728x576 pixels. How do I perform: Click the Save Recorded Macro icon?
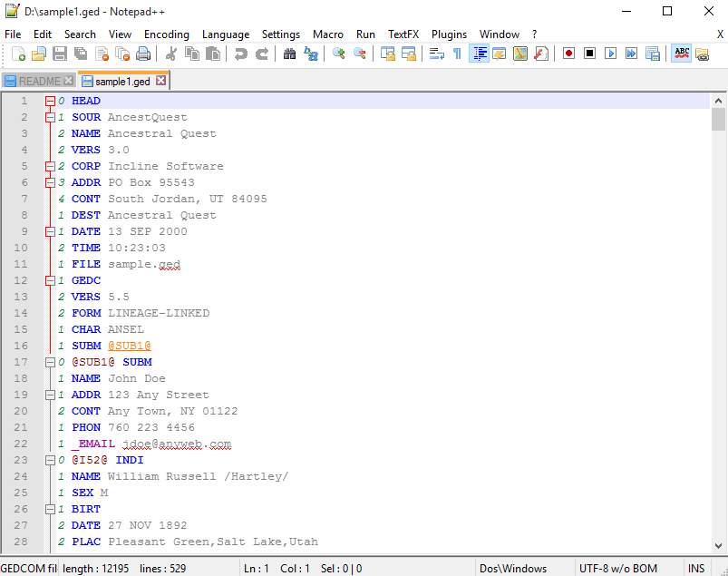653,54
